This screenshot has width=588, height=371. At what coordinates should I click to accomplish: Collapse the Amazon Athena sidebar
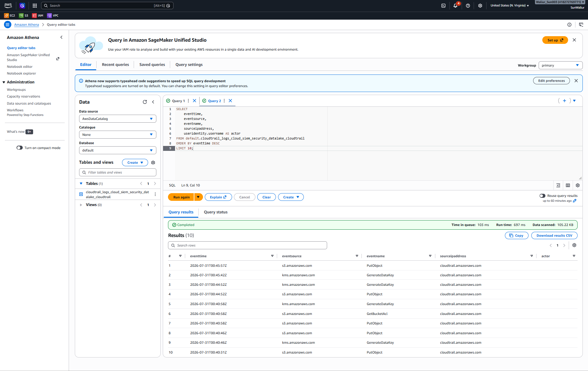pos(61,37)
